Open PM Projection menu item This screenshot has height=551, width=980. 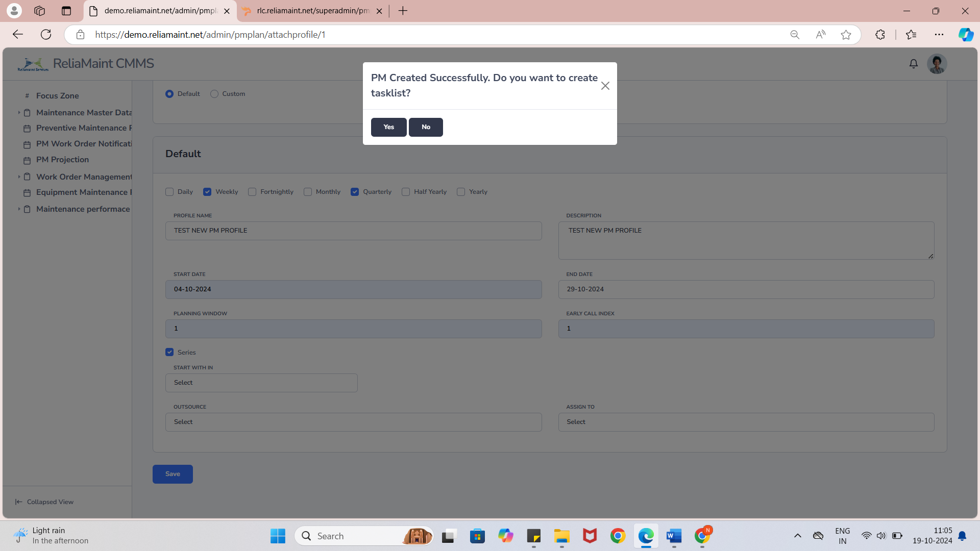62,160
